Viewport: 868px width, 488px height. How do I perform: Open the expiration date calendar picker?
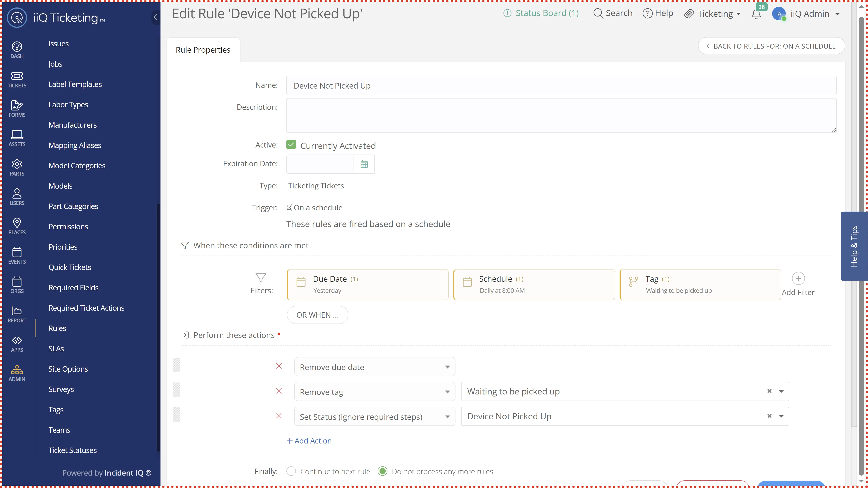(364, 164)
